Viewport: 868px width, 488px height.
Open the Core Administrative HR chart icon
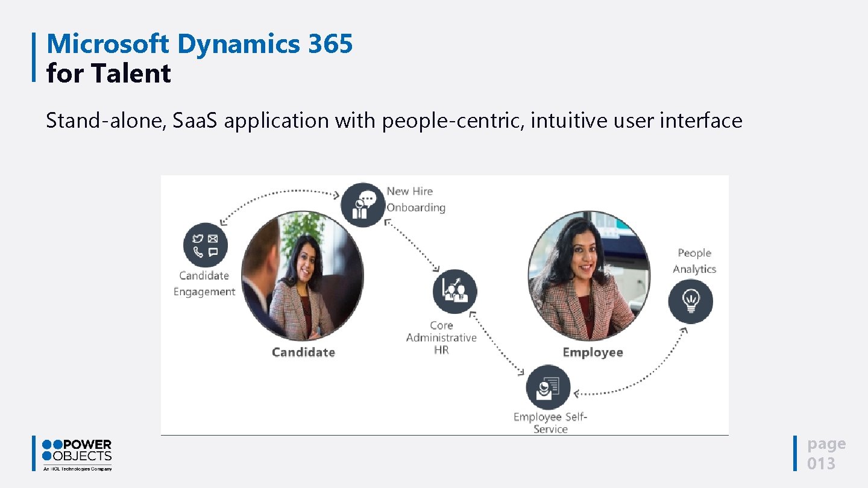point(455,291)
